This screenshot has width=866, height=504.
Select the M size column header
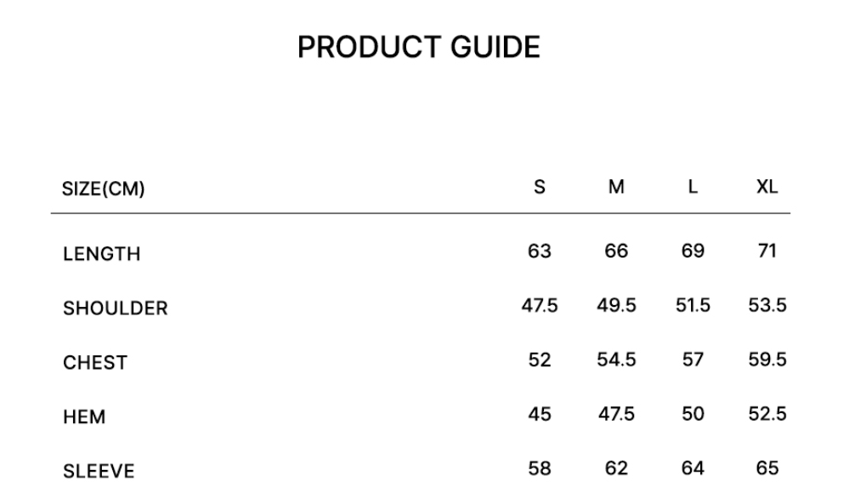pos(616,187)
